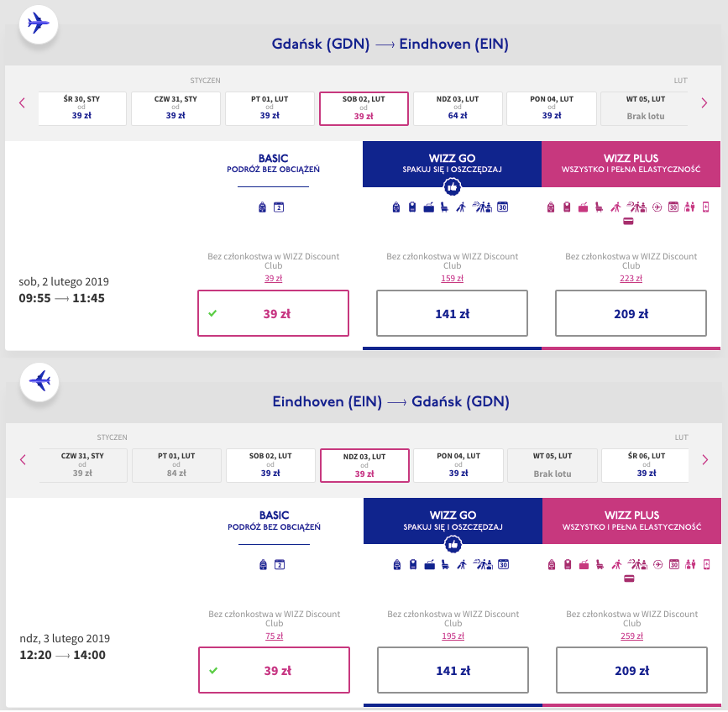
Task: Open return 75 zł non-member price link
Action: tap(274, 636)
